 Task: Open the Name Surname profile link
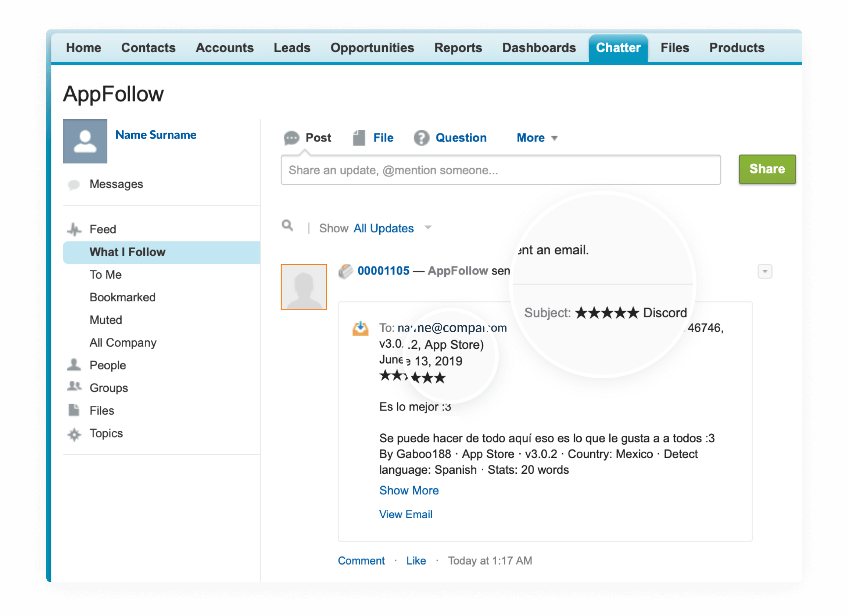tap(156, 135)
